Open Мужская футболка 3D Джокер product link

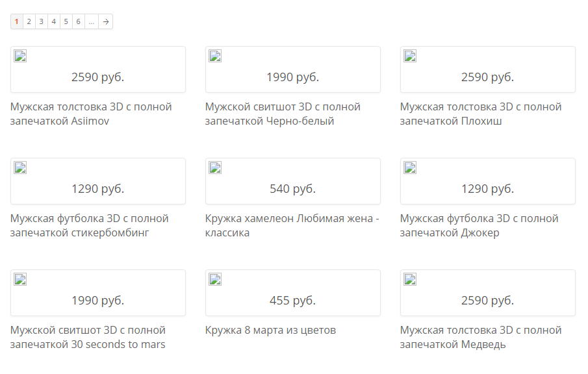pos(479,225)
